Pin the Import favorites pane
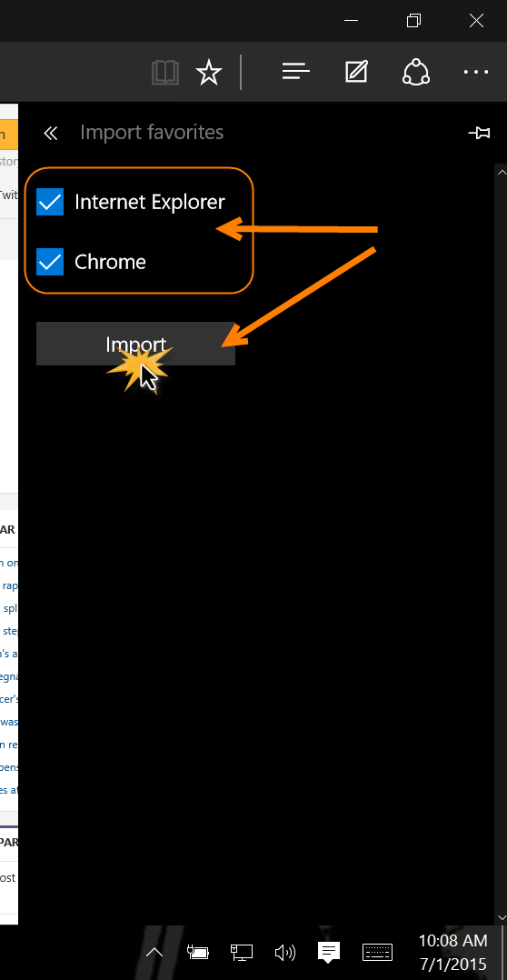Screen dimensions: 507x980 point(479,133)
